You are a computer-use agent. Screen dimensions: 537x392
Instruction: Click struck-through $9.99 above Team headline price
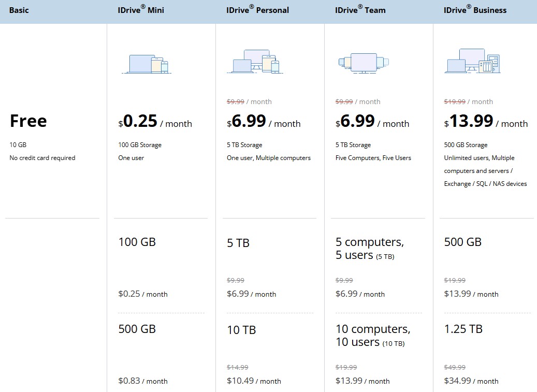click(x=344, y=101)
